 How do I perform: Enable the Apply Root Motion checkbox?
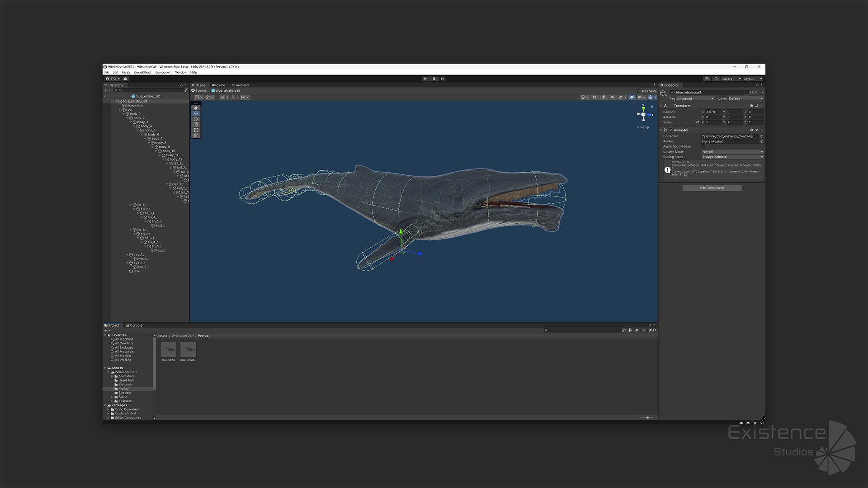coord(703,146)
